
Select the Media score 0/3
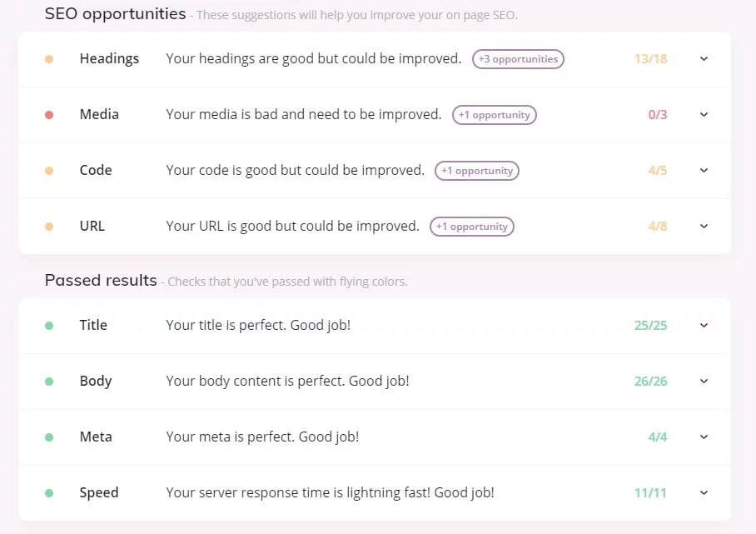658,115
